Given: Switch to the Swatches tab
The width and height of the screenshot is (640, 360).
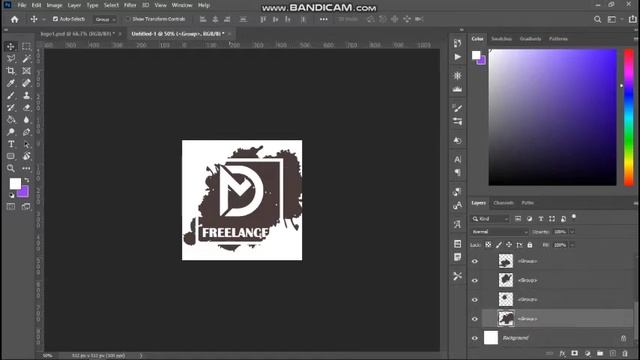Looking at the screenshot, I should [x=502, y=39].
